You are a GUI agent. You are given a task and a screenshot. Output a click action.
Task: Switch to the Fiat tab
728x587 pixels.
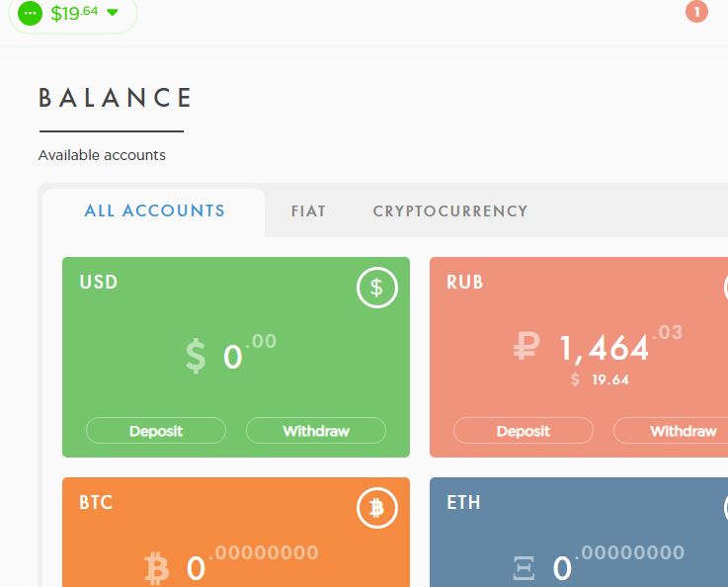308,211
